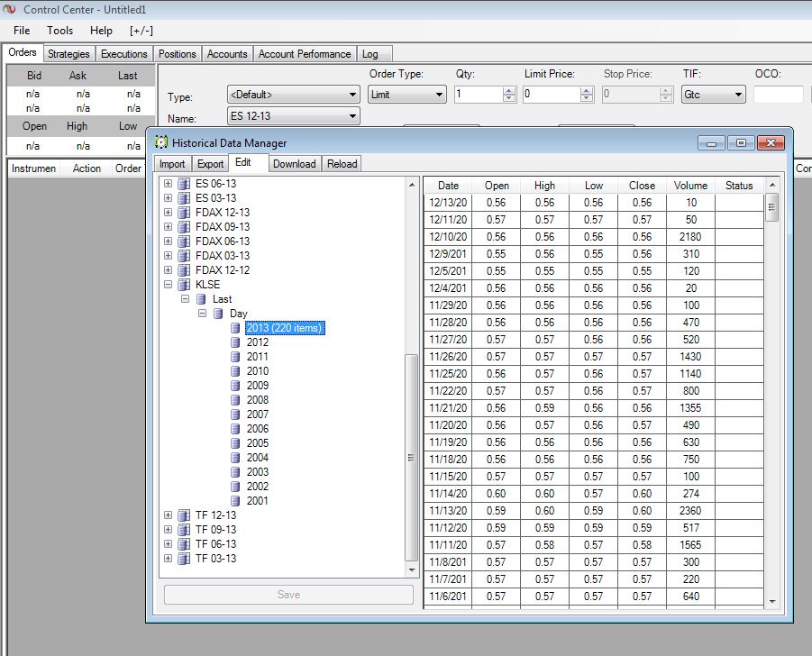Viewport: 812px width, 656px height.
Task: Click the database icon next to FDAX 12-13
Action: [184, 213]
